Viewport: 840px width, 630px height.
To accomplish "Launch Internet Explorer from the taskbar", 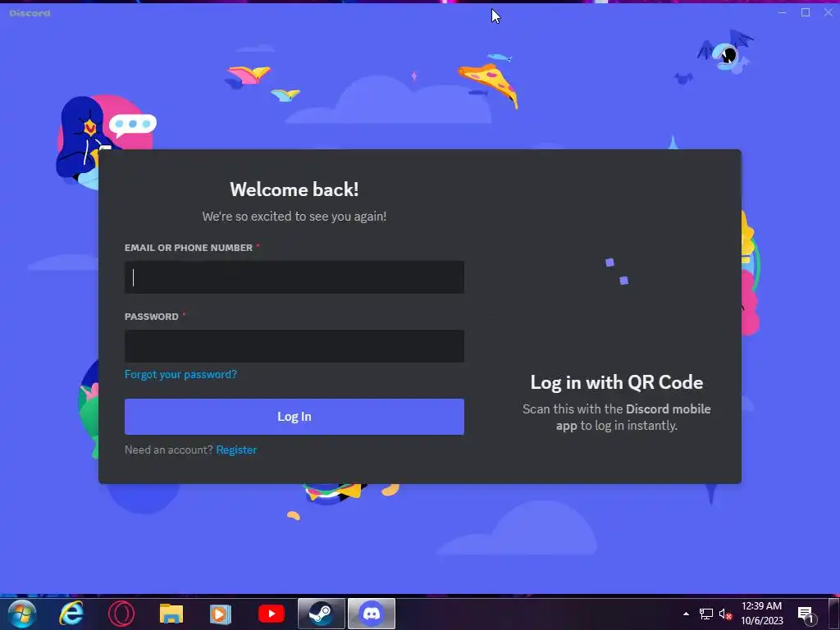I will pos(71,614).
